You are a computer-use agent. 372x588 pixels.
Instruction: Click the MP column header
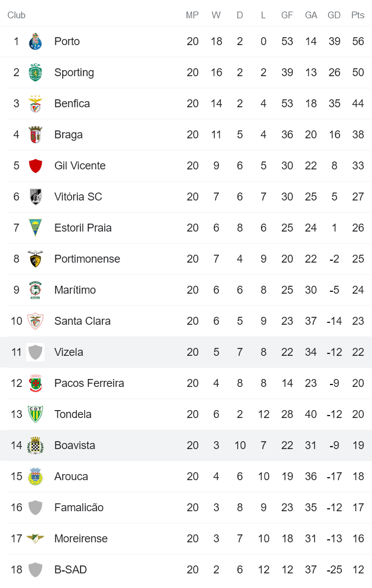(192, 15)
